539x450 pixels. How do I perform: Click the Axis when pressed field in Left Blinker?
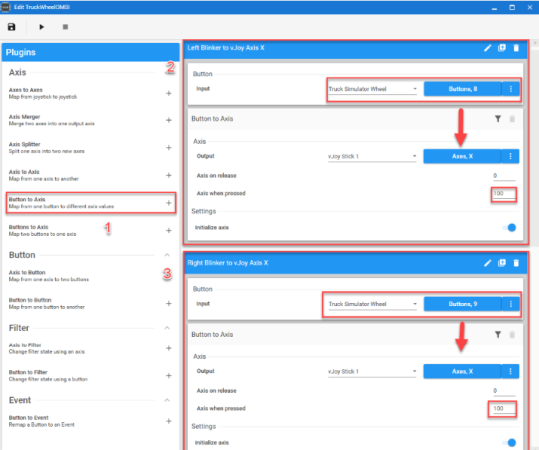[x=504, y=194]
